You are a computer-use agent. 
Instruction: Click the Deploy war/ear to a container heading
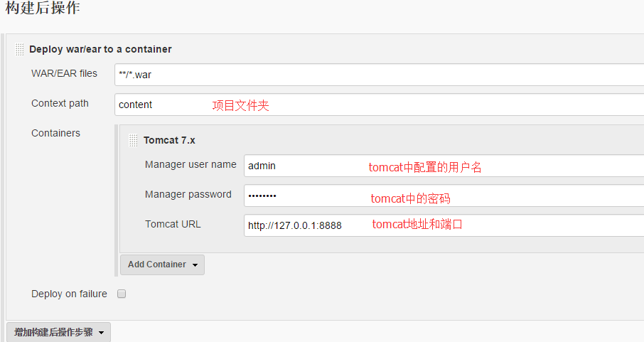pos(100,50)
